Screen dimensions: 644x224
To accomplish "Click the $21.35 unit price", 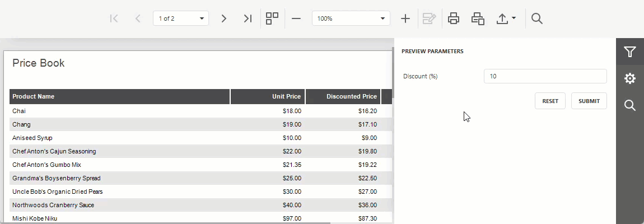I will point(292,165).
